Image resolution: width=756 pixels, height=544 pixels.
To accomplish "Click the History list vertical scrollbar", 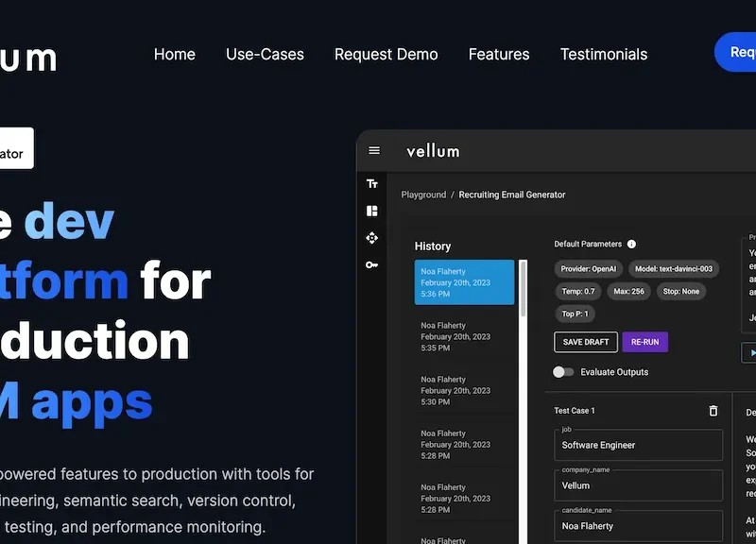I will pos(524,397).
